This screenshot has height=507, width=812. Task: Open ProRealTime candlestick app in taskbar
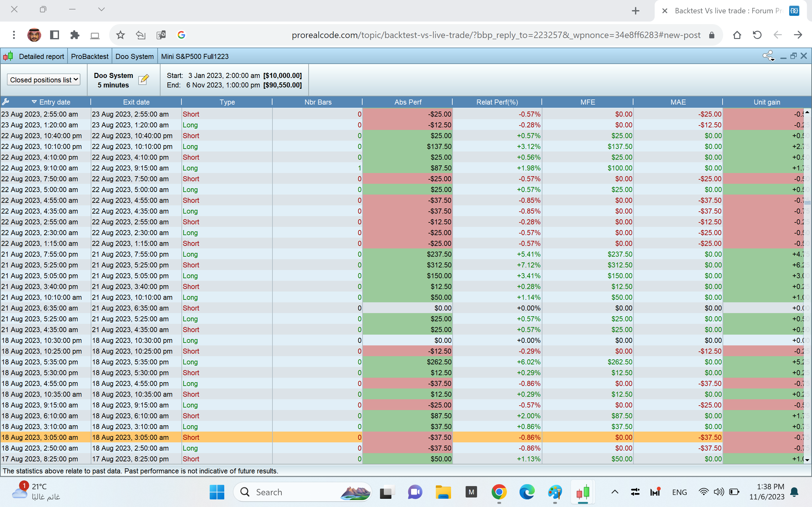click(583, 492)
